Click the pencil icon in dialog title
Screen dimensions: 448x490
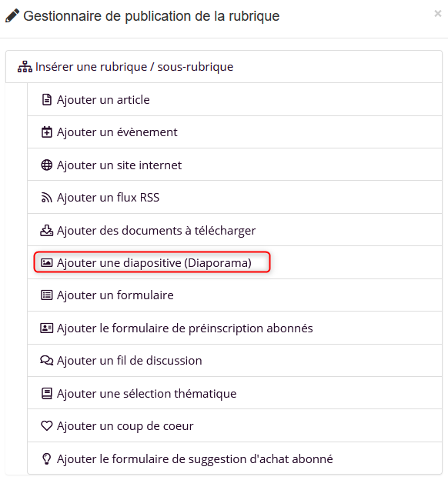pos(12,16)
